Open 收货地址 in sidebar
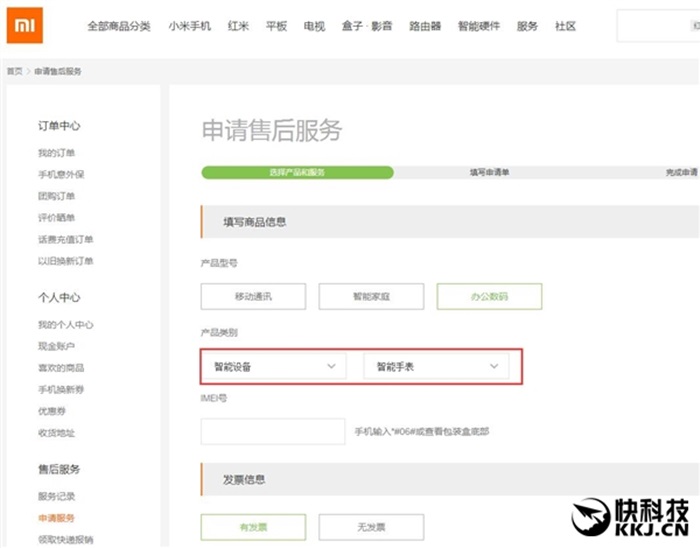Screen dimensions: 700x548 [x=56, y=433]
